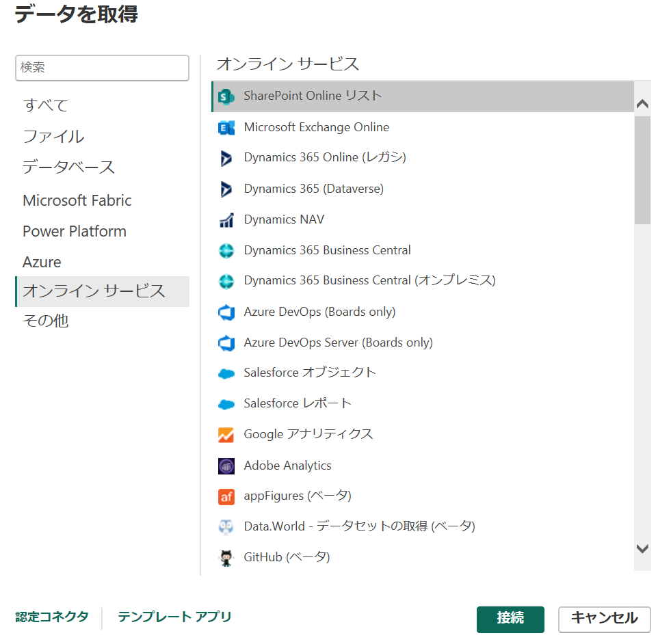
Task: Select the オンライン サービス category
Action: 103,291
